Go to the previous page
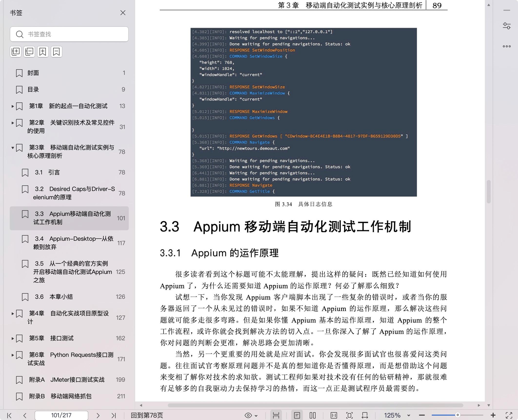This screenshot has width=518, height=420. (x=25, y=415)
